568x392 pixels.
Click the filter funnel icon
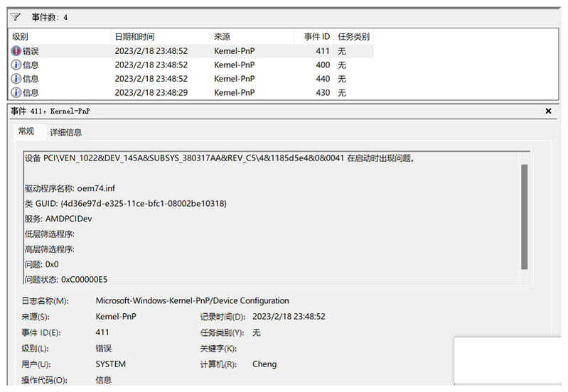pos(16,17)
